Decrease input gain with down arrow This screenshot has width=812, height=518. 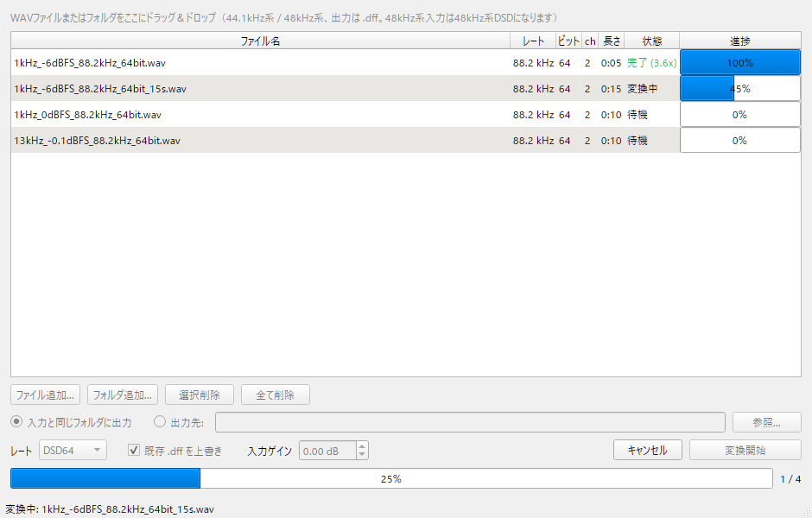coord(363,455)
